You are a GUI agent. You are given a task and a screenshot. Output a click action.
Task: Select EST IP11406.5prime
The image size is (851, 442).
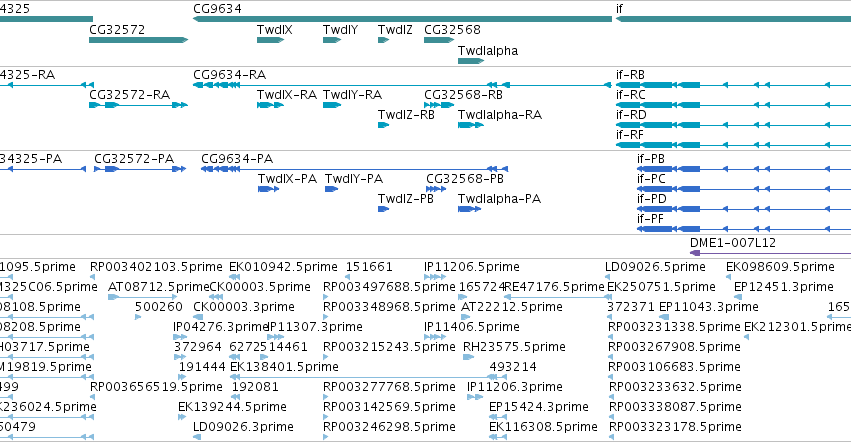tap(472, 327)
